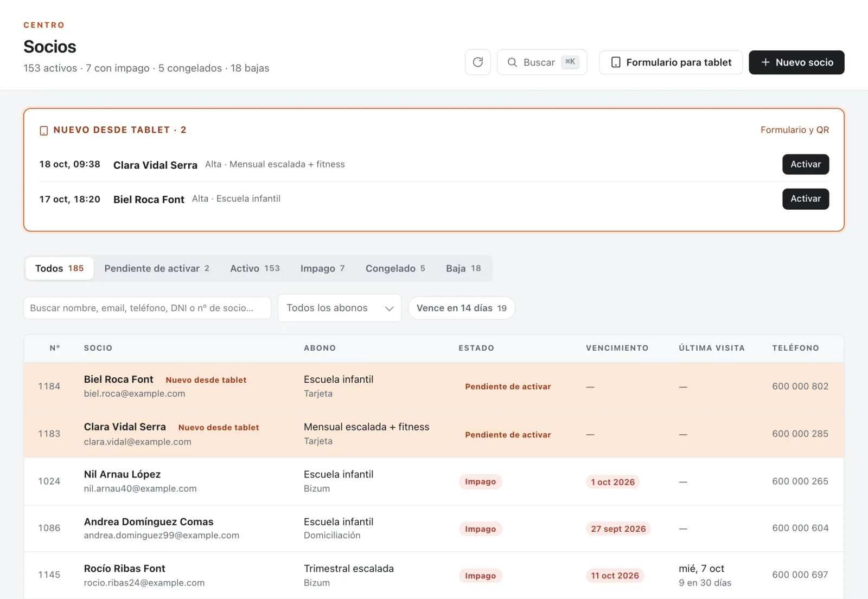868x599 pixels.
Task: Click the Impago badge for Nil Arnau López
Action: coord(480,481)
